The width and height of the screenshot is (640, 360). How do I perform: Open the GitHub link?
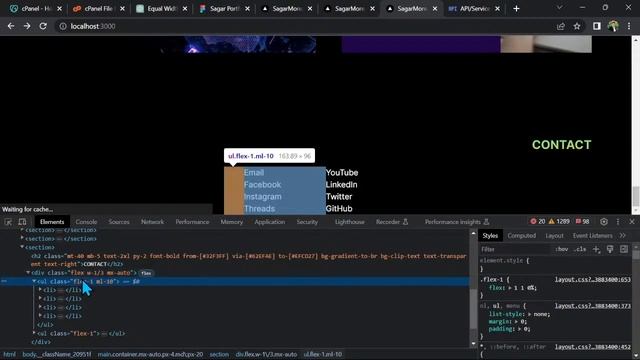click(x=339, y=209)
